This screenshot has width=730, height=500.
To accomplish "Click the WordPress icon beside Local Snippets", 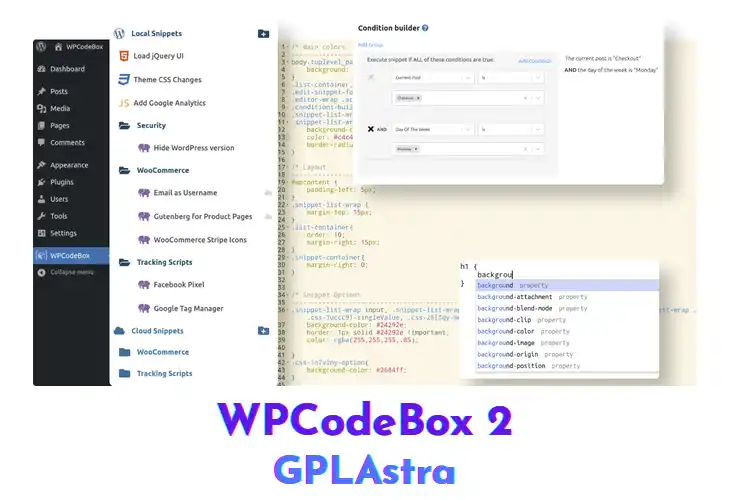I will coord(119,34).
